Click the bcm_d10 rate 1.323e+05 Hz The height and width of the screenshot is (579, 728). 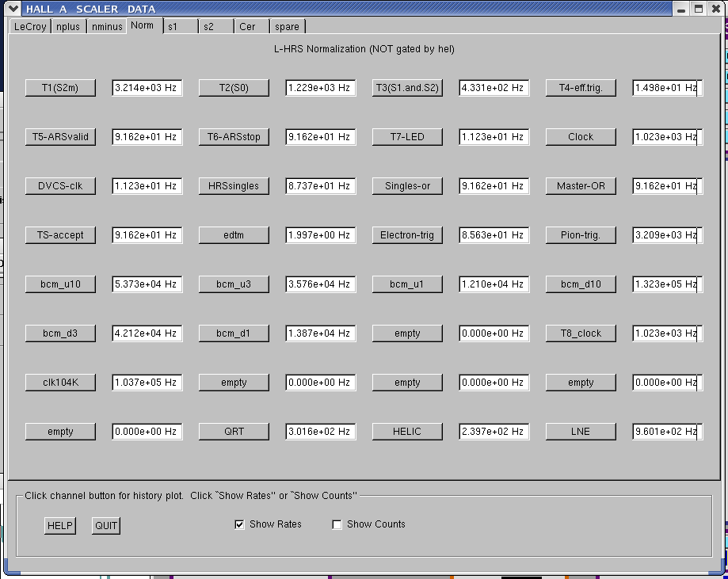point(668,284)
